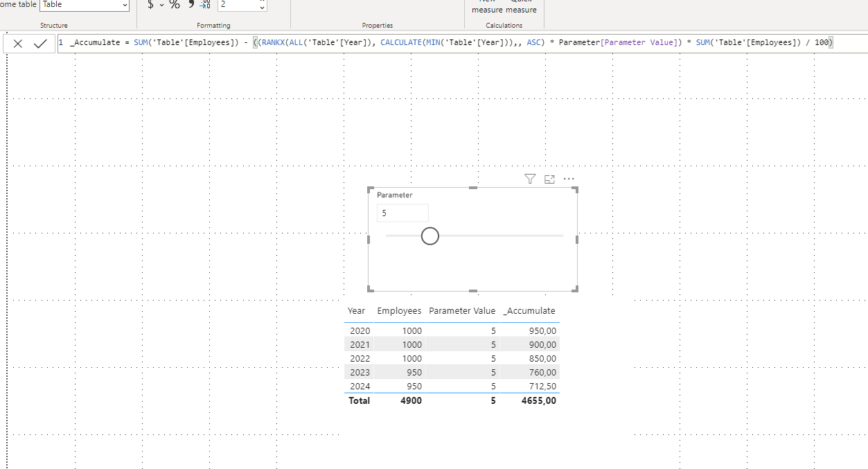Image resolution: width=868 pixels, height=469 pixels.
Task: Select the Parameter slicer title
Action: (x=395, y=195)
